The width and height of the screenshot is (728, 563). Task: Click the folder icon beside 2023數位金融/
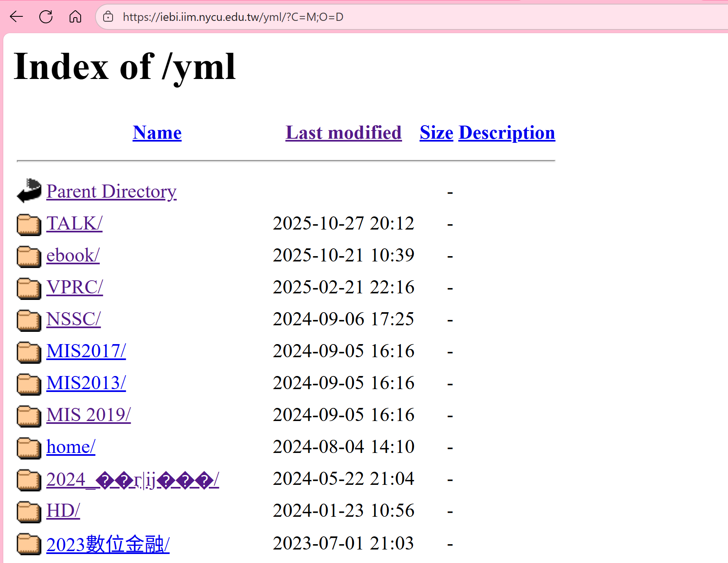[29, 544]
